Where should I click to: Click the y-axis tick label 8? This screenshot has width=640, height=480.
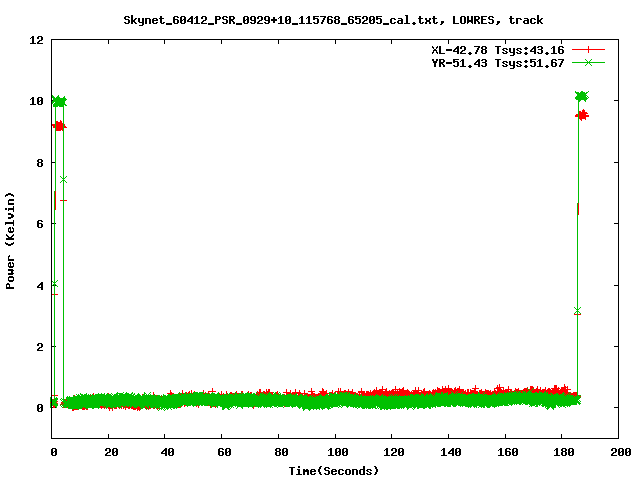point(40,163)
